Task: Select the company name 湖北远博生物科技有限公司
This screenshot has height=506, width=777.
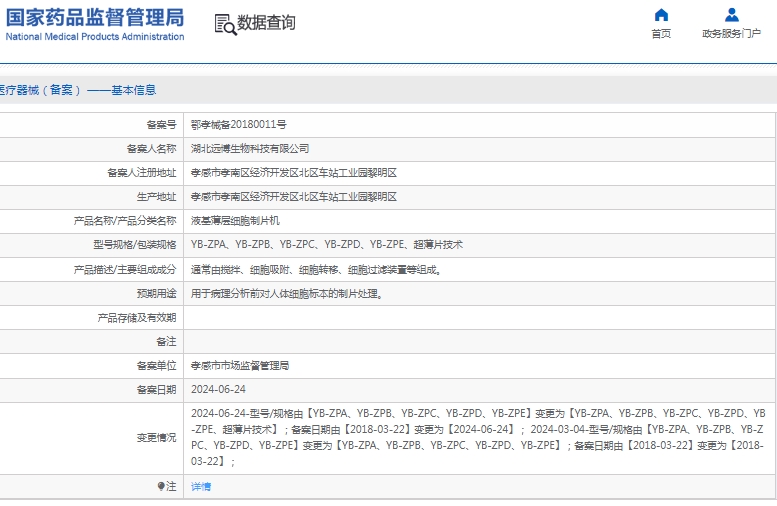Action: (250, 149)
